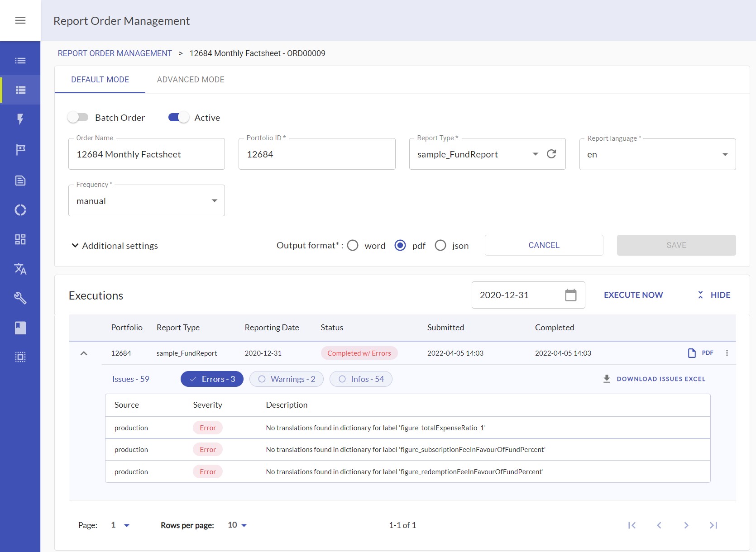Turn off the Active toggle

[178, 118]
